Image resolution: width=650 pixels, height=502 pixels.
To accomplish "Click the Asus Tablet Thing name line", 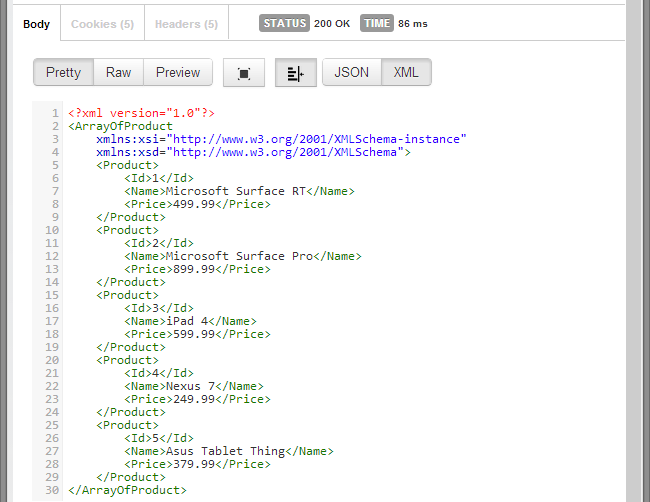I will coord(229,451).
